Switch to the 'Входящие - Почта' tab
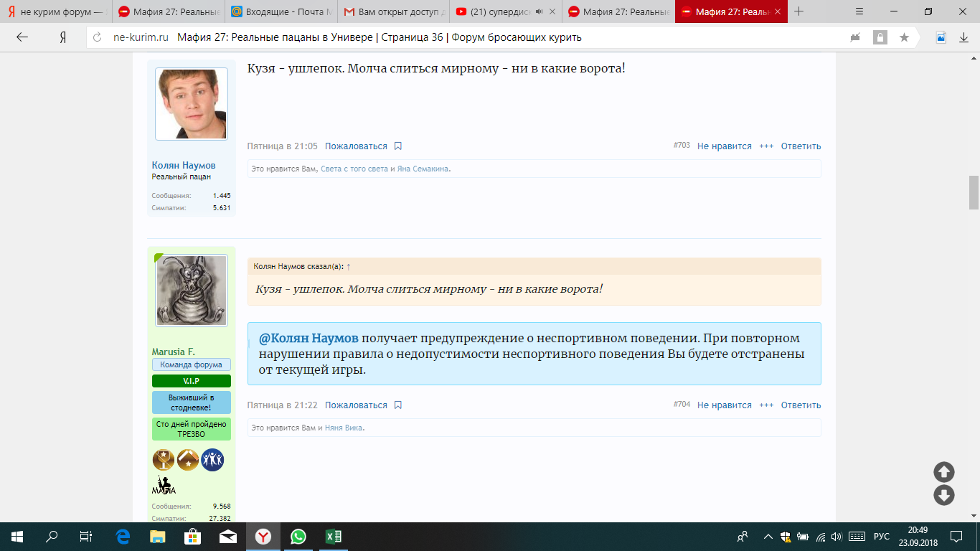Screen dimensions: 980x551 point(280,11)
